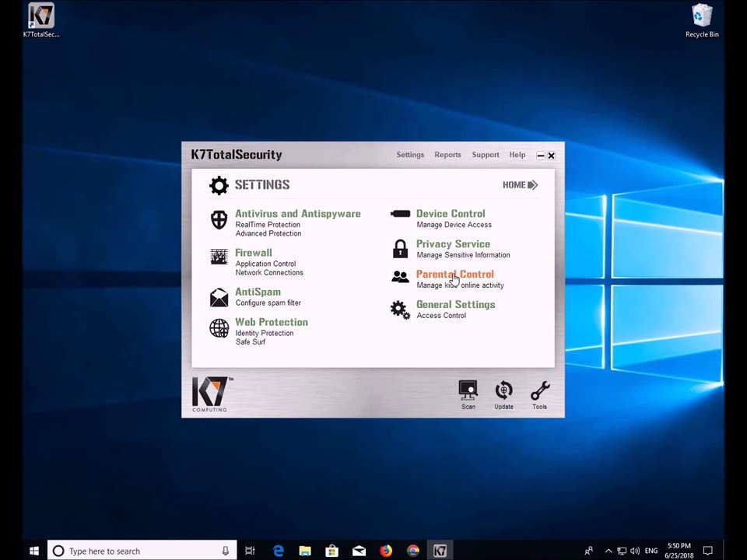Open the Mail app from the taskbar
This screenshot has width=747, height=560.
click(359, 551)
